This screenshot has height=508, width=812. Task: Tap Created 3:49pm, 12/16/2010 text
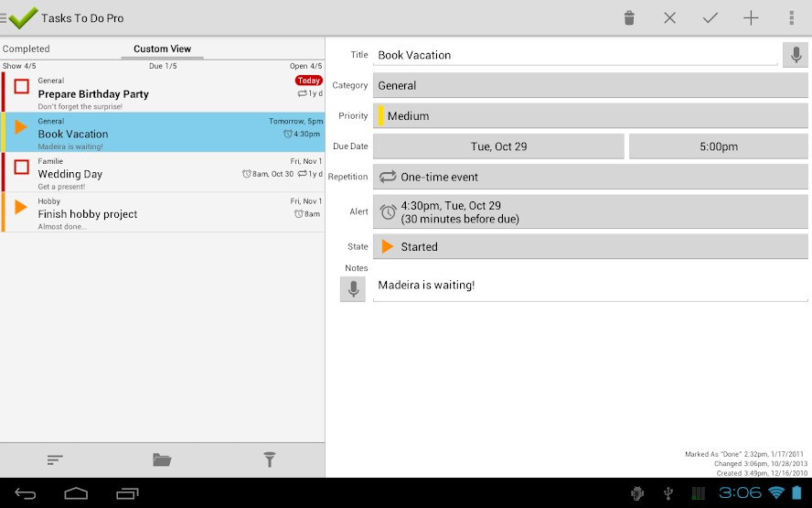pos(762,473)
